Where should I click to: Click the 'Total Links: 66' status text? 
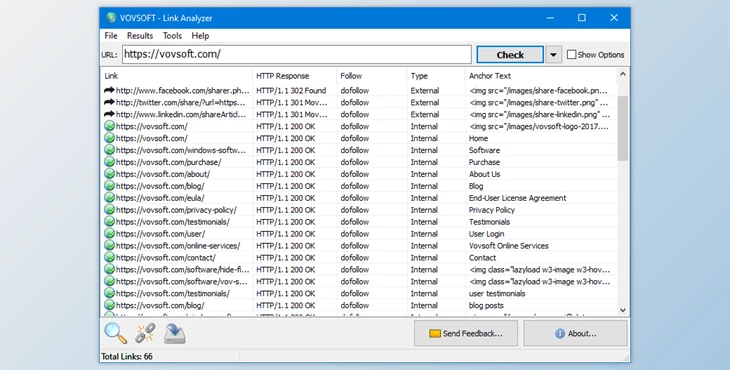(127, 357)
